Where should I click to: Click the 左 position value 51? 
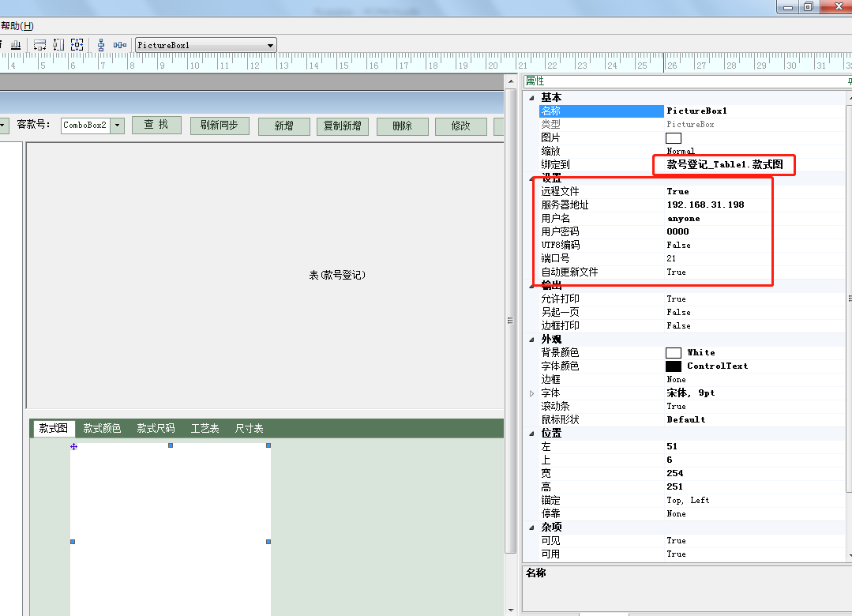[x=672, y=446]
